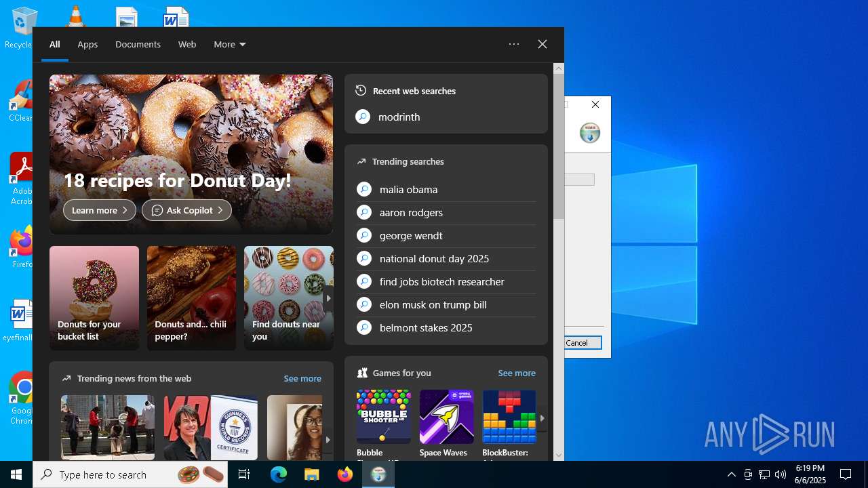Switch to the installer app in the taskbar

click(378, 474)
